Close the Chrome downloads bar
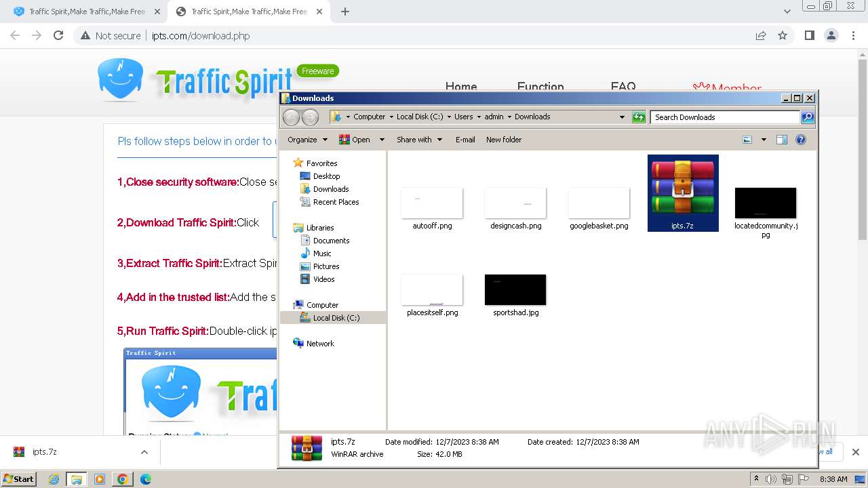The height and width of the screenshot is (488, 868). point(855,452)
